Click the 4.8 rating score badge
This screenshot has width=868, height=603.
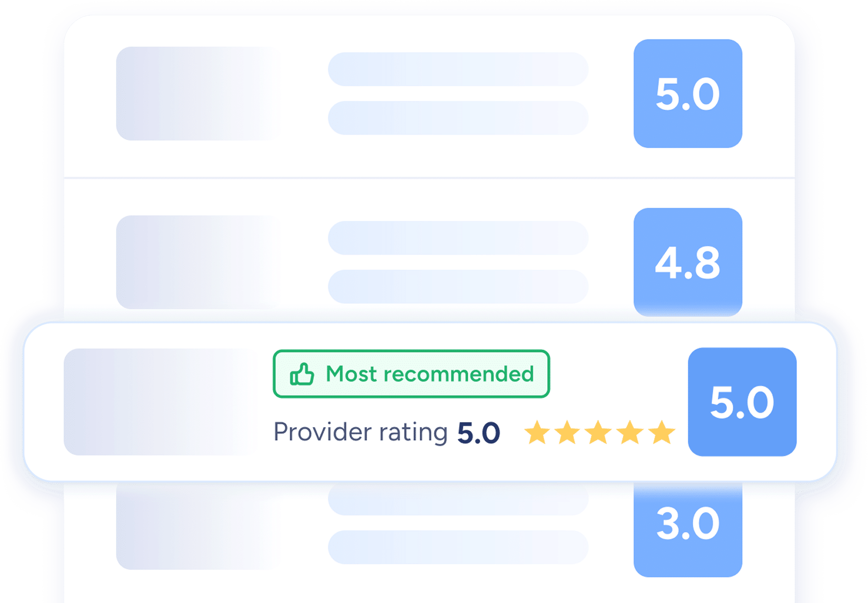click(x=687, y=262)
